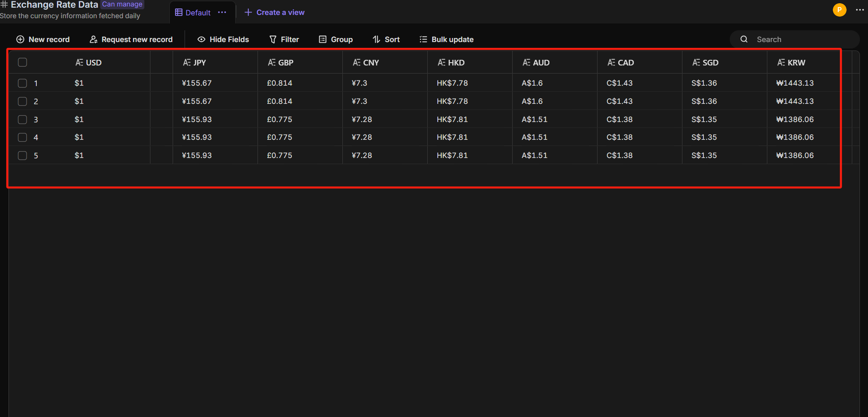Select the checkbox for row 2
The height and width of the screenshot is (417, 868).
coord(23,101)
